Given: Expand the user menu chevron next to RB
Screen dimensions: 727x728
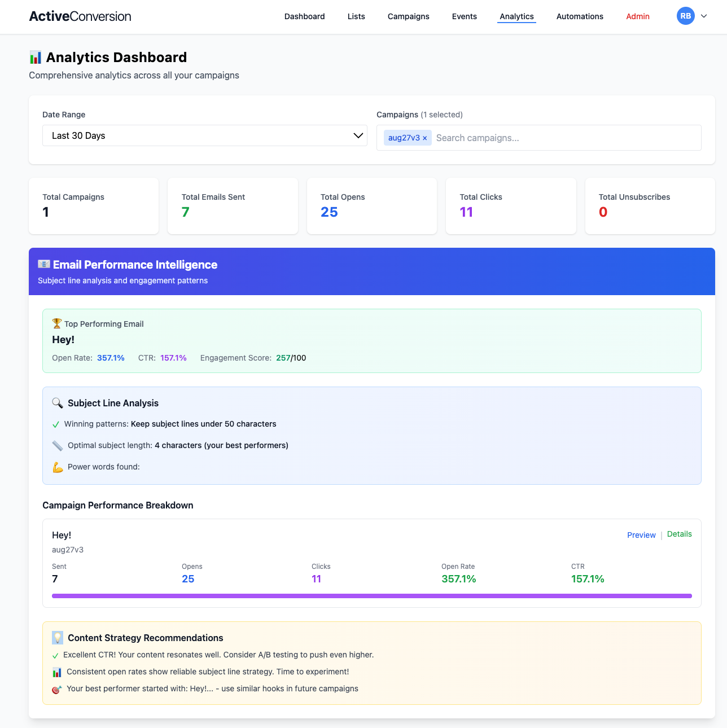Looking at the screenshot, I should pyautogui.click(x=704, y=16).
